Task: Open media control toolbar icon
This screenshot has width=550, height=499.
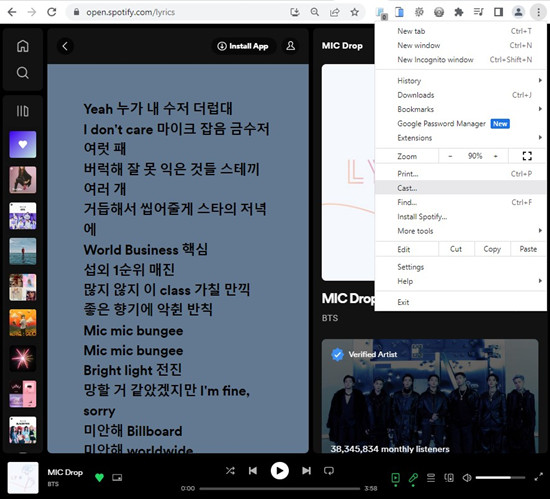Action: tap(478, 12)
